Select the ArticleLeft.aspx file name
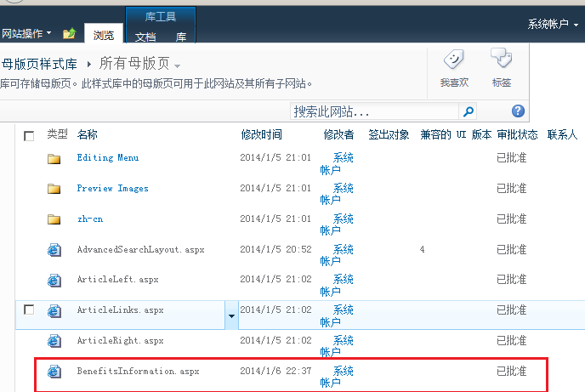Image resolution: width=585 pixels, height=392 pixels. point(117,280)
